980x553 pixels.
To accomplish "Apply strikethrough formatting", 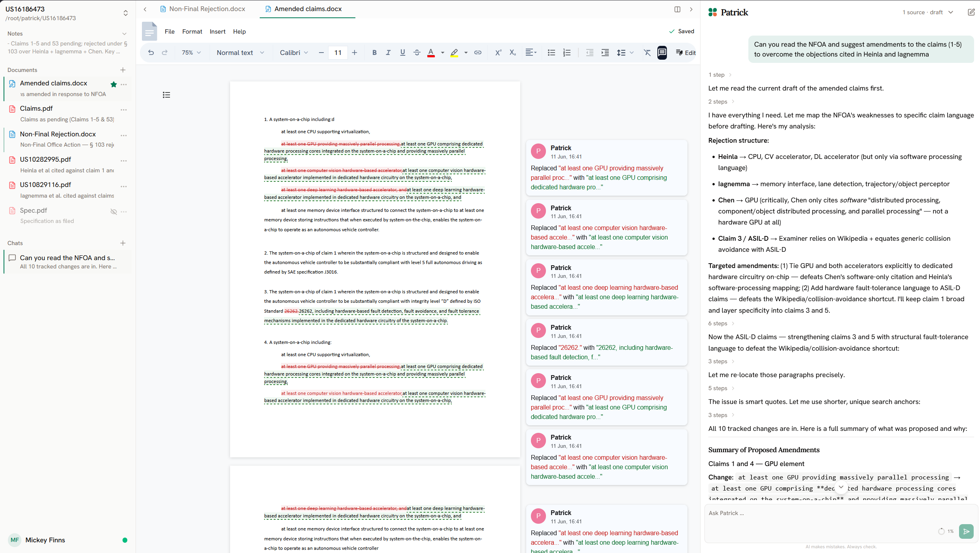I will [x=417, y=53].
